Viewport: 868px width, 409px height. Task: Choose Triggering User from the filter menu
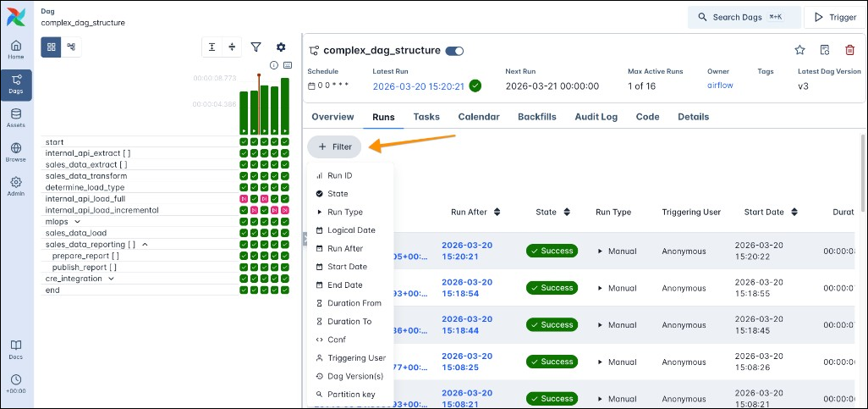[355, 358]
